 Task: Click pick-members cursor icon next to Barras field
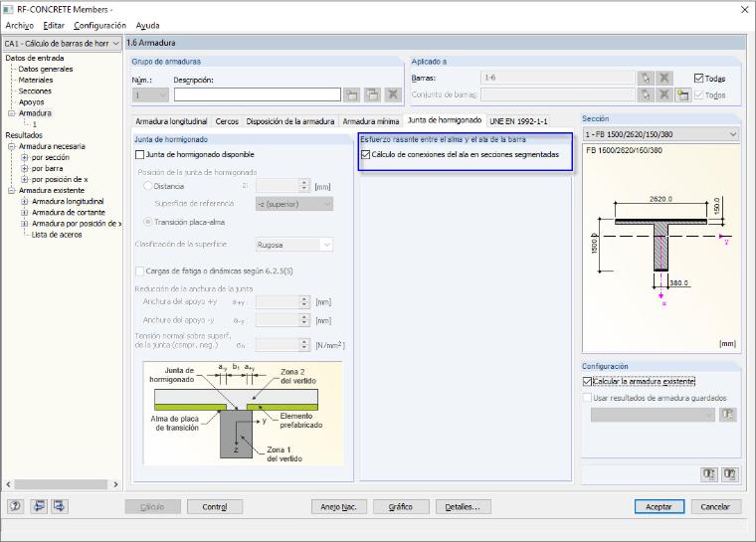(646, 78)
